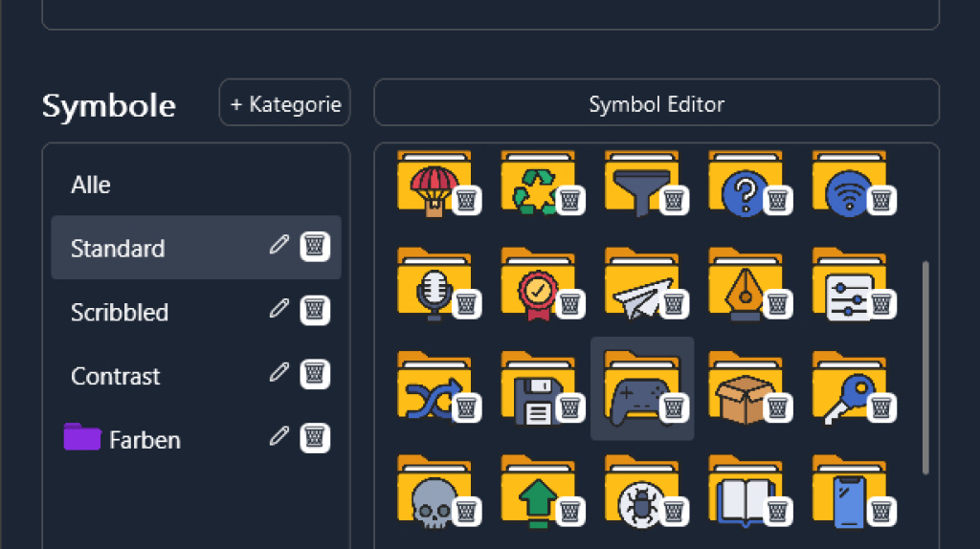Choose the key folder icon
The image size is (980, 549).
click(840, 388)
